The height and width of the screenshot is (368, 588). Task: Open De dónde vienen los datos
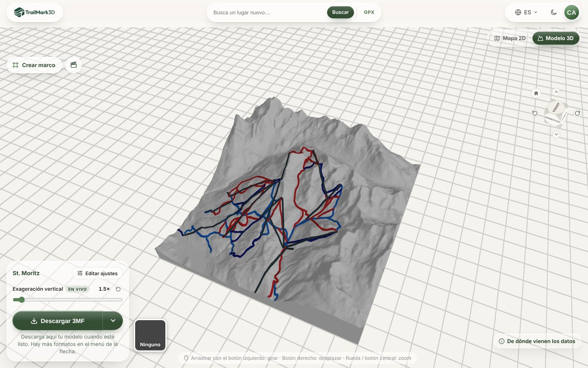(537, 341)
